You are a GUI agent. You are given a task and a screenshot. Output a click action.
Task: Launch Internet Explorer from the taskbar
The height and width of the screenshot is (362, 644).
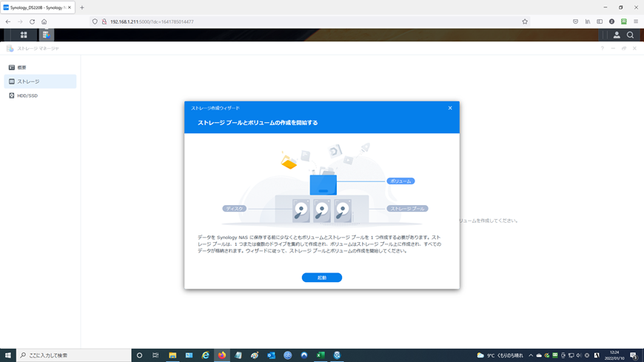[205, 355]
